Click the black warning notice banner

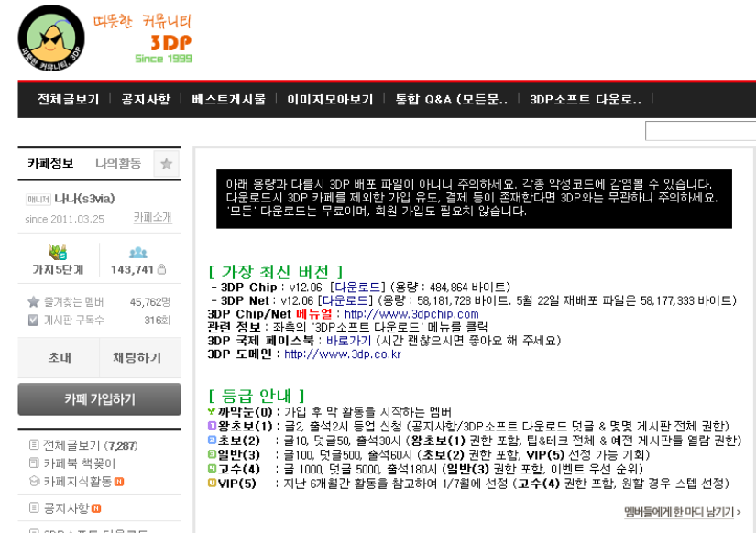click(x=474, y=199)
